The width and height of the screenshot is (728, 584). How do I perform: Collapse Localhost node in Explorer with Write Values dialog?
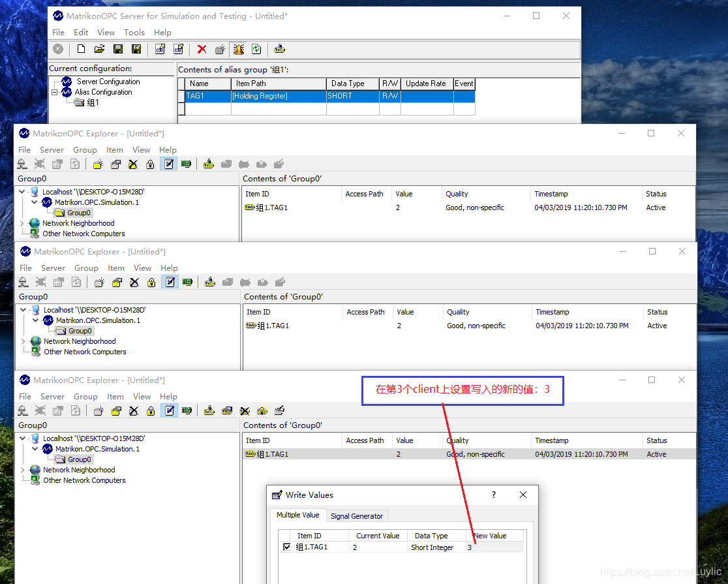click(x=22, y=438)
